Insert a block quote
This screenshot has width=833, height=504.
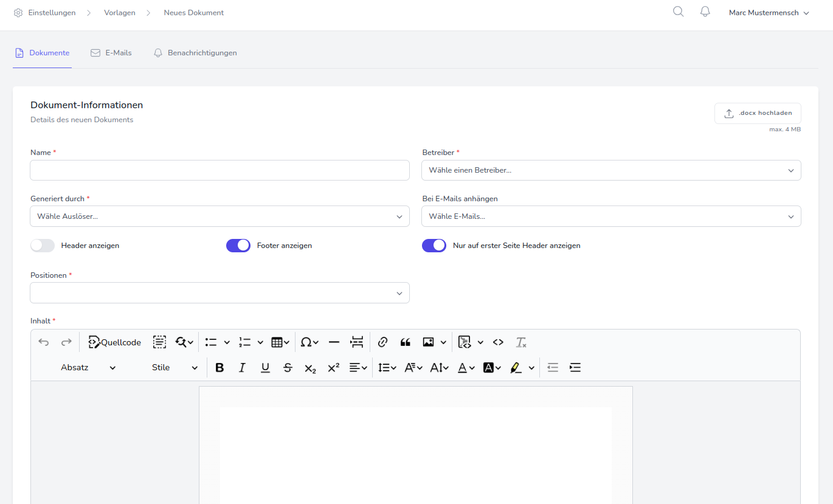click(406, 342)
